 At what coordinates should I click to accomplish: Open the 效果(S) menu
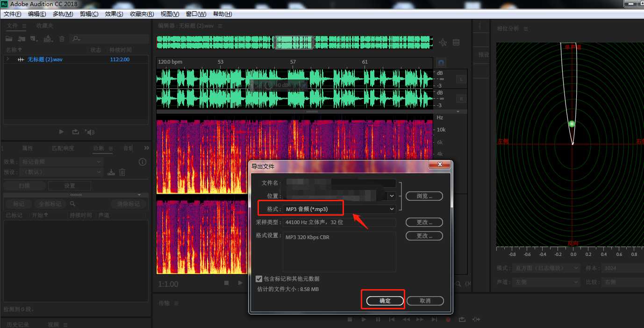(x=114, y=14)
